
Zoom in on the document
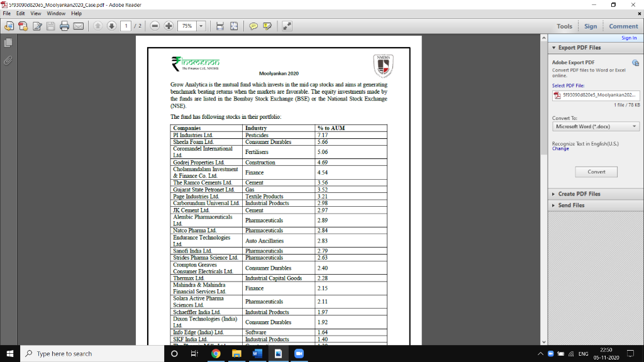(167, 26)
